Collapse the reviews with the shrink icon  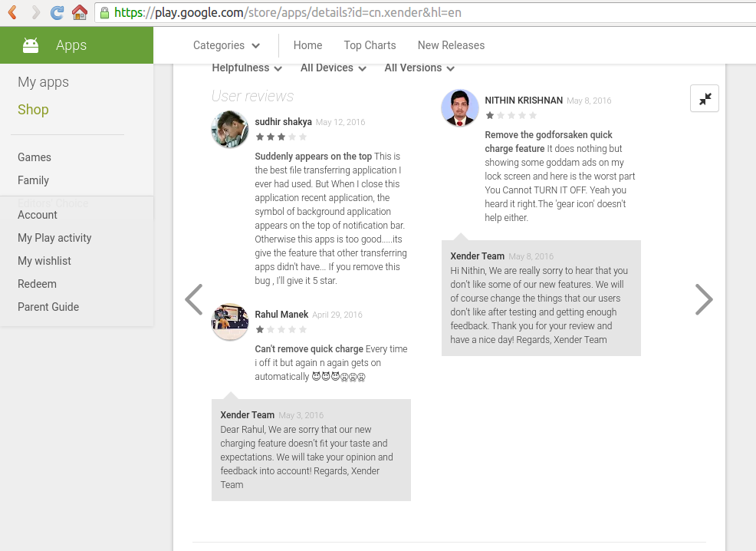(x=705, y=98)
